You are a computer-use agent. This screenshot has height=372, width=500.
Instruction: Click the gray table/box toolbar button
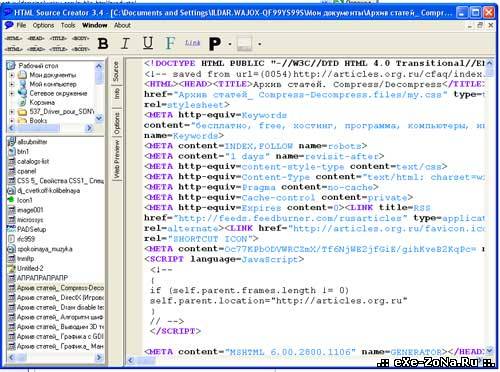pyautogui.click(x=244, y=44)
